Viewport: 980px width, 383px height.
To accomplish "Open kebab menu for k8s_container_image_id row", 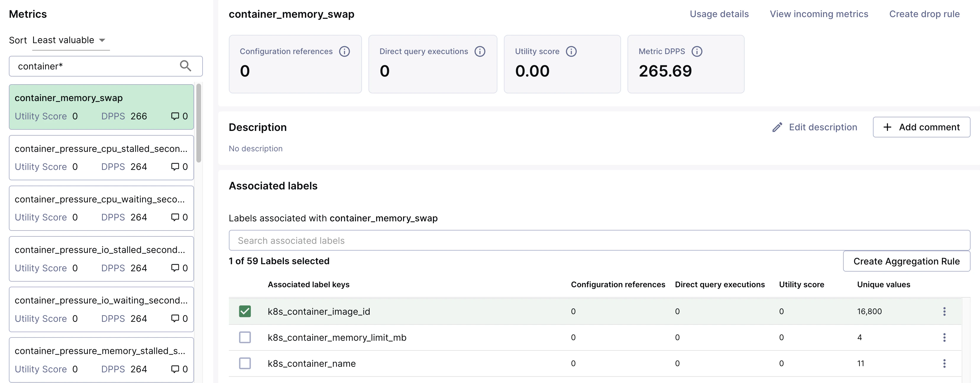I will click(944, 311).
